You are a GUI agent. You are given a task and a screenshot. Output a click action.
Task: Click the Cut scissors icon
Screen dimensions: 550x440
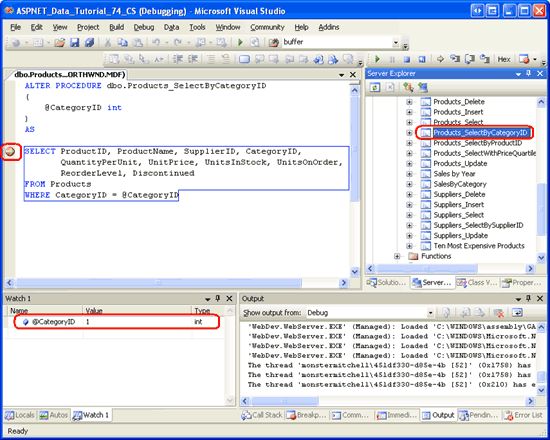108,43
